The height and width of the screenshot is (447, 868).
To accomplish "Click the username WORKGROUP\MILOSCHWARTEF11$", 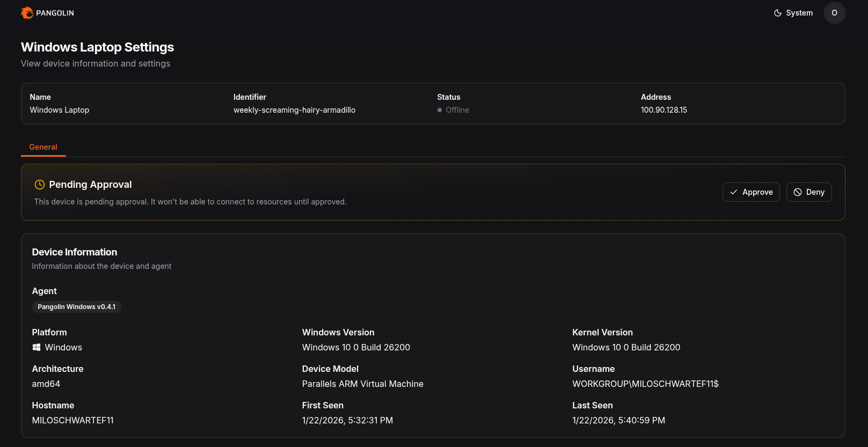I will coord(645,384).
